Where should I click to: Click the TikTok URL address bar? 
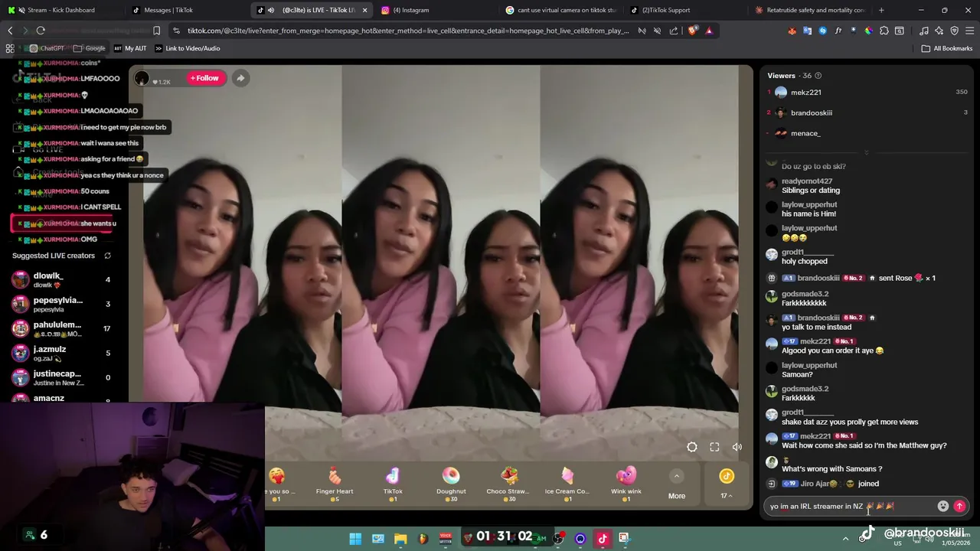[408, 31]
